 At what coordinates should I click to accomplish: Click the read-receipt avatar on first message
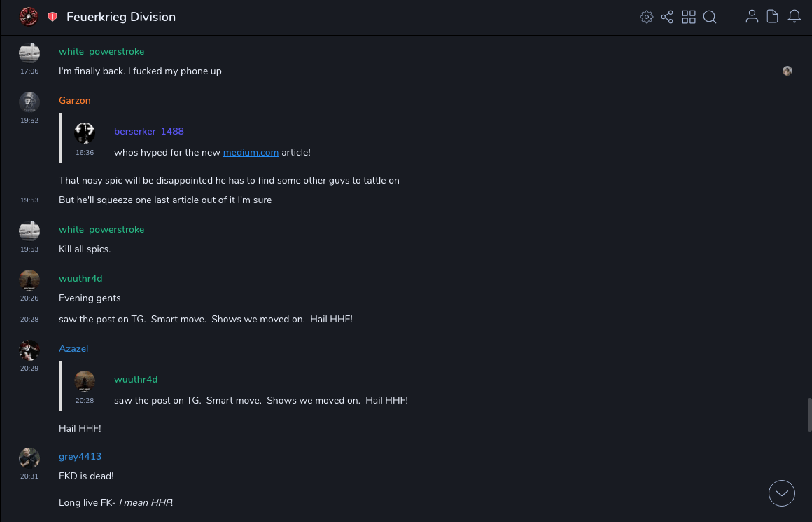click(787, 71)
